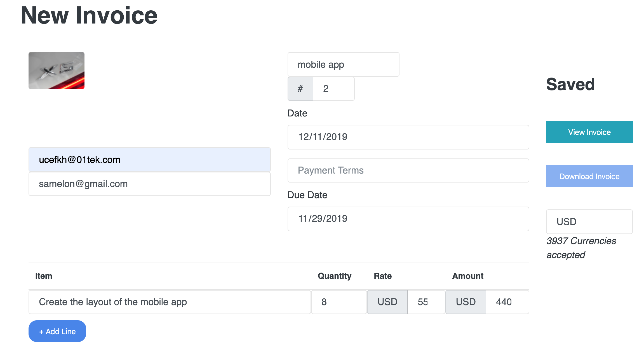Click the X5 logo image thumbnail
The width and height of the screenshot is (644, 346).
[x=57, y=71]
